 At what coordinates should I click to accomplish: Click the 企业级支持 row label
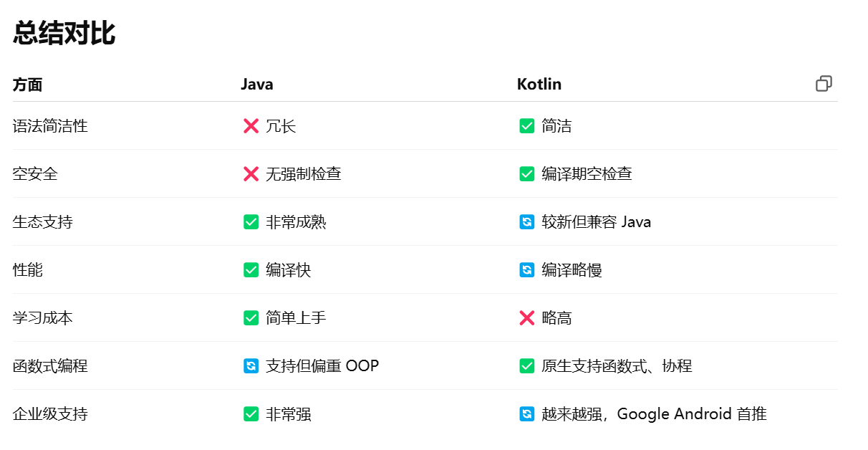click(x=50, y=414)
